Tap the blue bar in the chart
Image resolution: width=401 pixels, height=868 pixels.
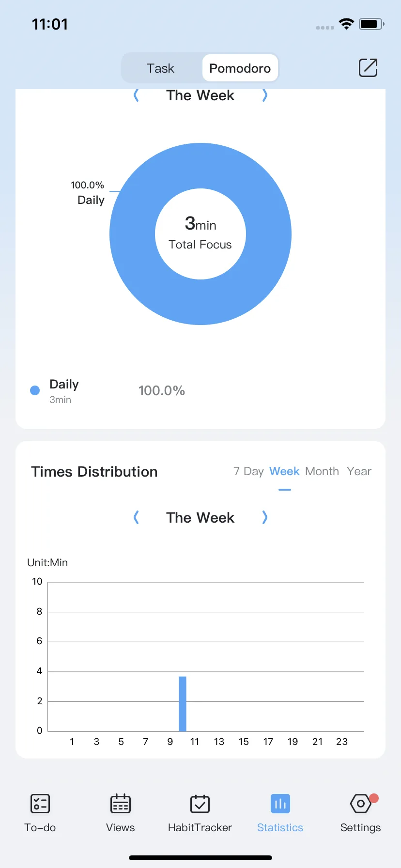(183, 704)
